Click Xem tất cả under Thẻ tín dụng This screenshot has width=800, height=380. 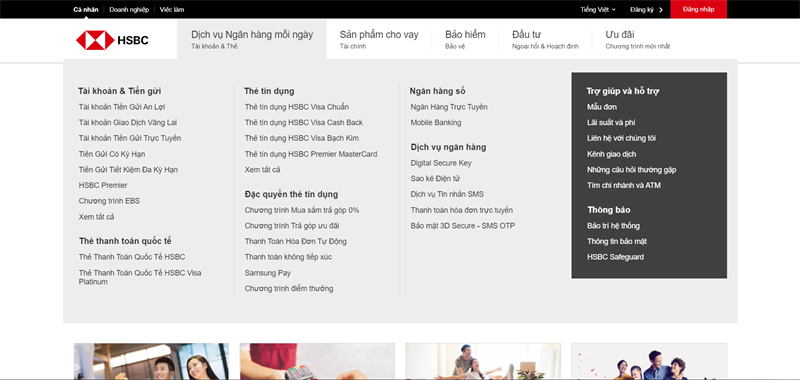pyautogui.click(x=262, y=170)
